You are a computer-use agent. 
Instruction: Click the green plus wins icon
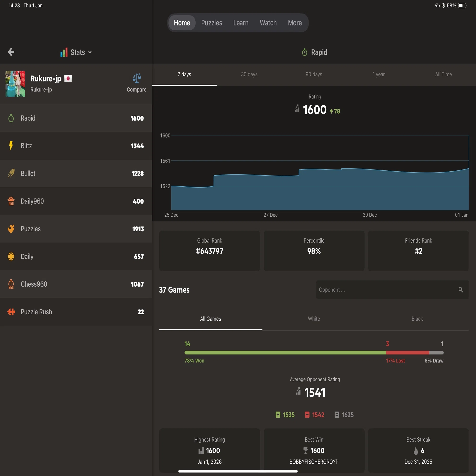[x=278, y=415]
